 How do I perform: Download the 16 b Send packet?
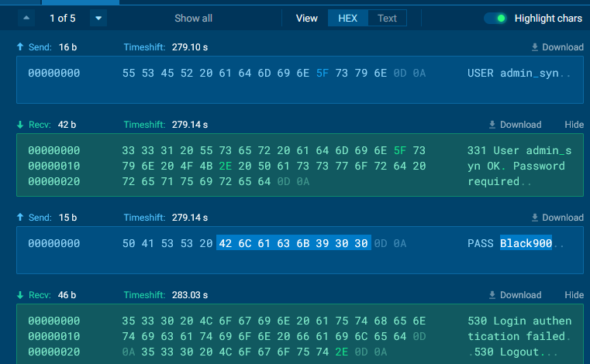[557, 47]
